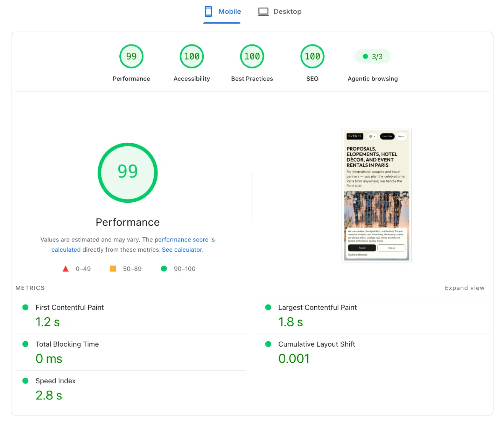Click the large Performance heading

pyautogui.click(x=128, y=222)
